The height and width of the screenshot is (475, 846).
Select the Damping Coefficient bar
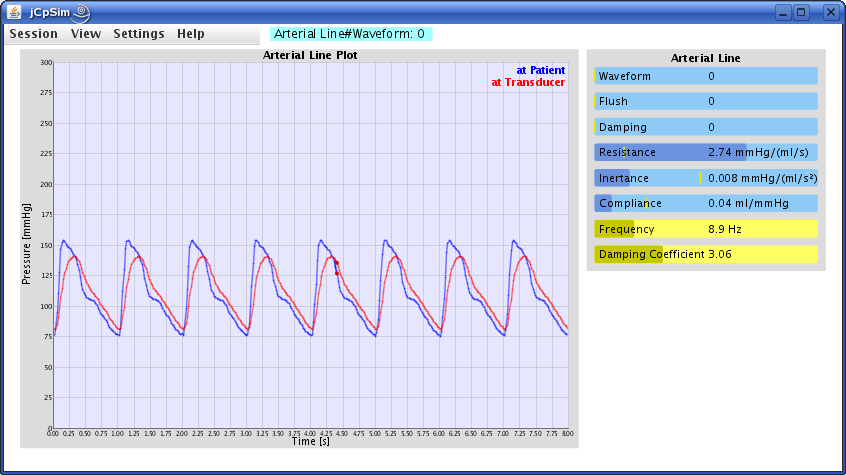point(705,254)
